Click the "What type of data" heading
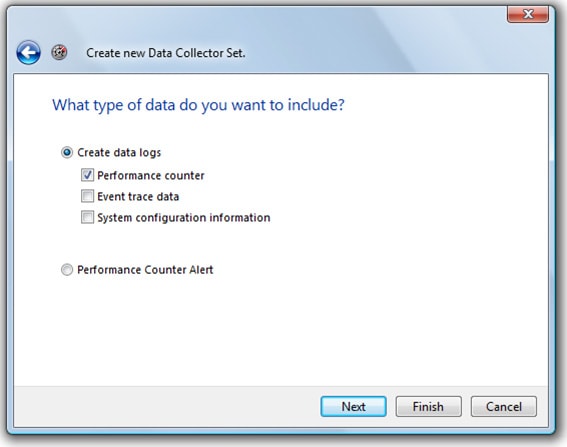 (x=198, y=105)
